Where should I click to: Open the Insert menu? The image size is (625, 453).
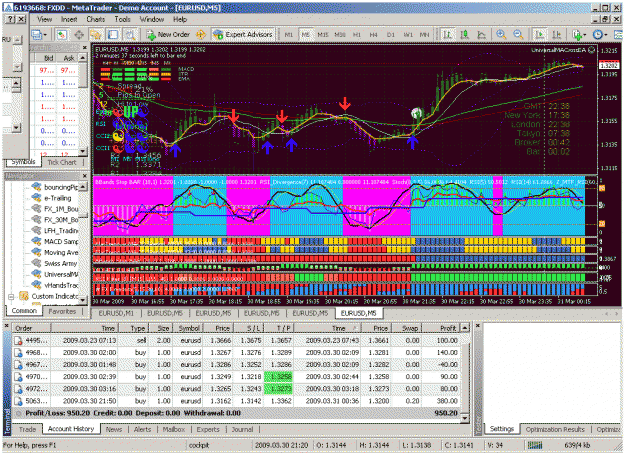(69, 19)
